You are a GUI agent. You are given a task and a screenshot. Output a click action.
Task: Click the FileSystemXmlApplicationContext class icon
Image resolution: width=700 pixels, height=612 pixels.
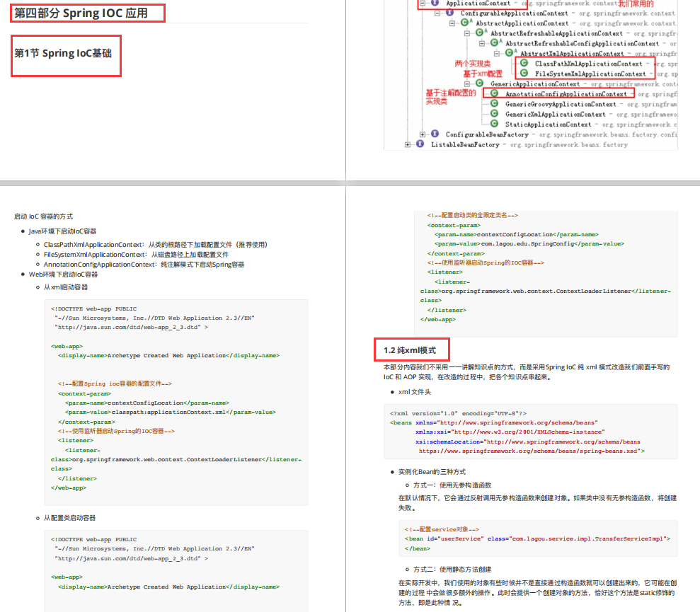524,73
